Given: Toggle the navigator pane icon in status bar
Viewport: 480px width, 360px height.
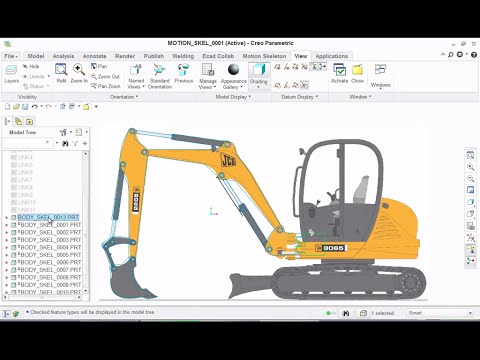Looking at the screenshot, I should [7, 314].
